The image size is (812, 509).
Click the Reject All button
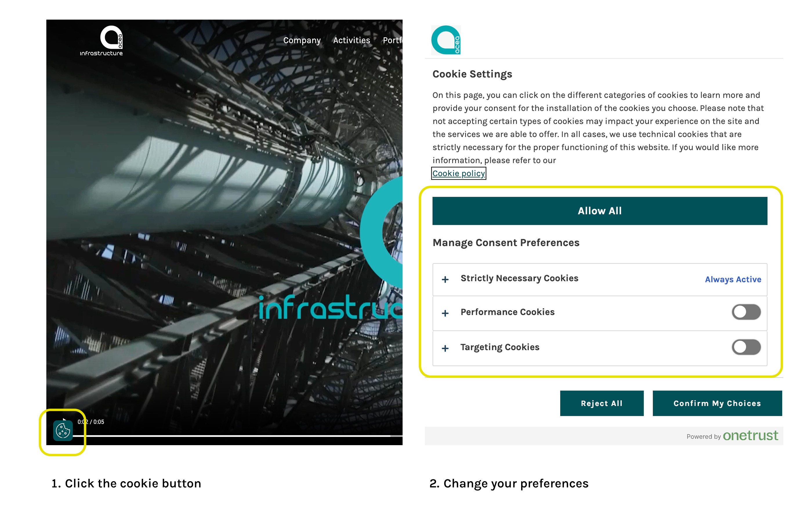(x=601, y=403)
